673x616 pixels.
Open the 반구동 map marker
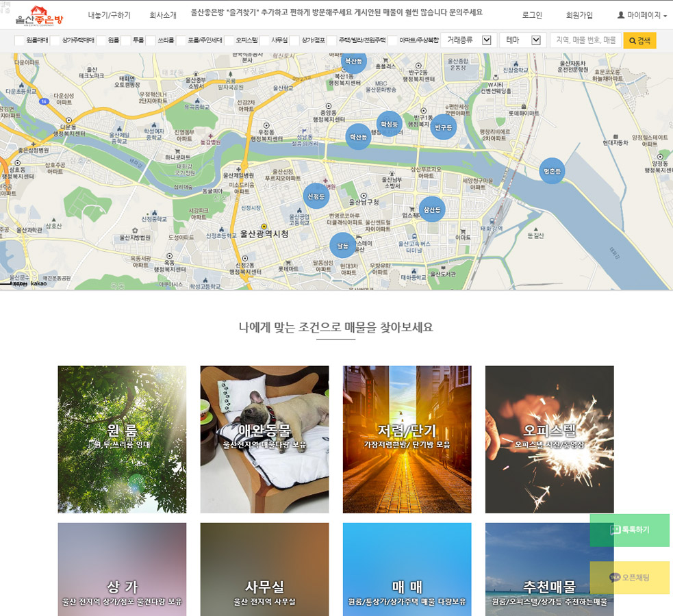pyautogui.click(x=443, y=127)
